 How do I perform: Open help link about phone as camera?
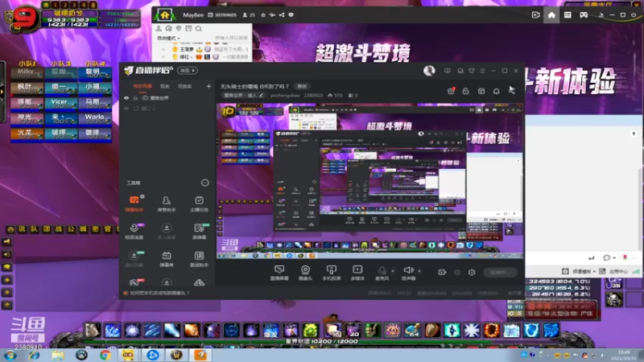(159, 293)
